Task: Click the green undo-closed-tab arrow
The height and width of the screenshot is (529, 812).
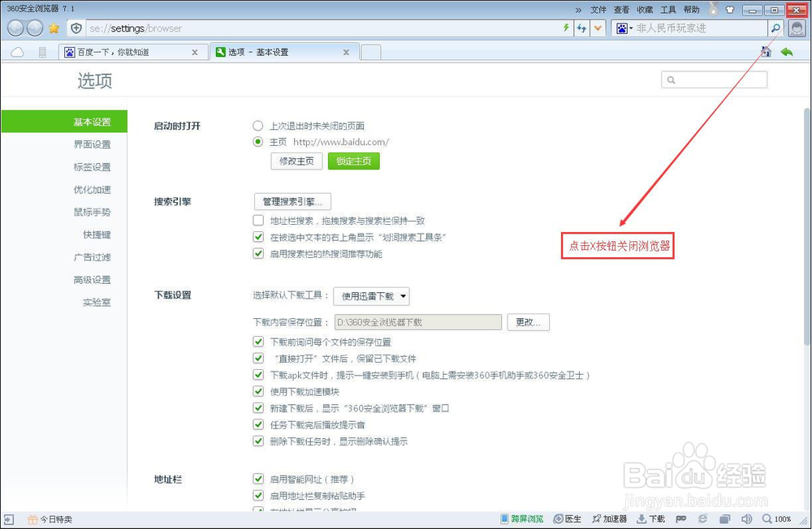Action: tap(787, 52)
